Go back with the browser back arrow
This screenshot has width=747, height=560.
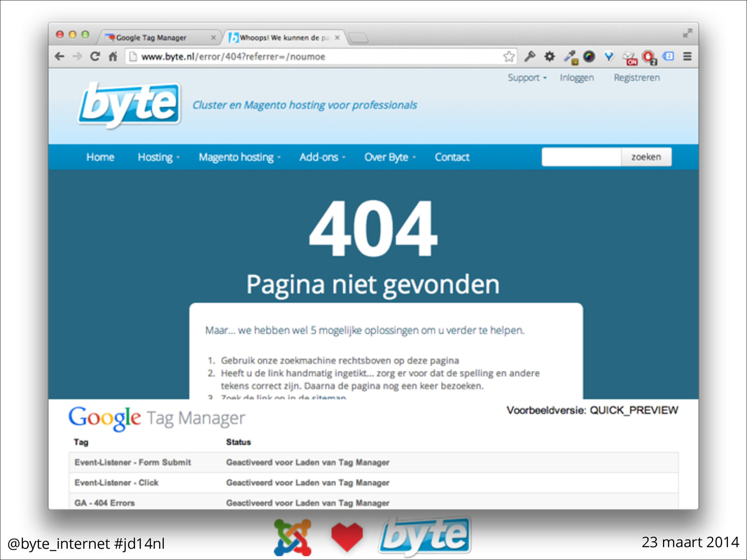click(59, 56)
